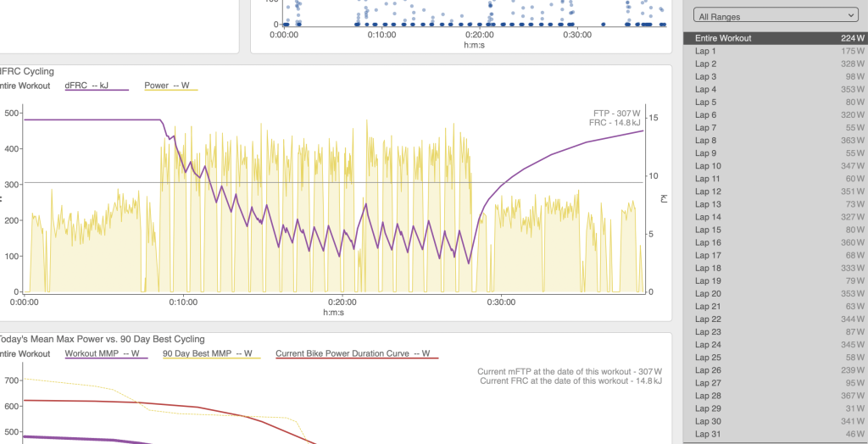Viewport: 868px width, 444px height.
Task: Select Lap 8 with 363 W
Action: 775,140
